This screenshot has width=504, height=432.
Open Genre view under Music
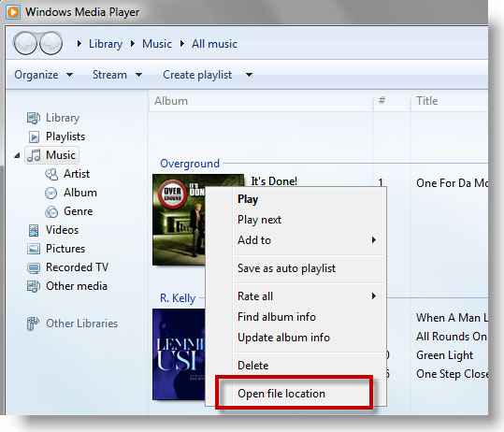coord(79,211)
